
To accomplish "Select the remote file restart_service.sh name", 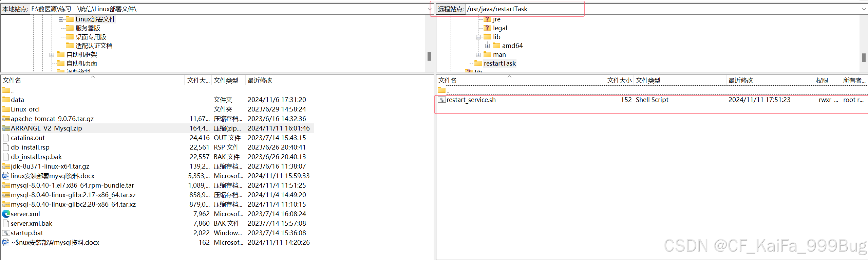I will pos(471,100).
